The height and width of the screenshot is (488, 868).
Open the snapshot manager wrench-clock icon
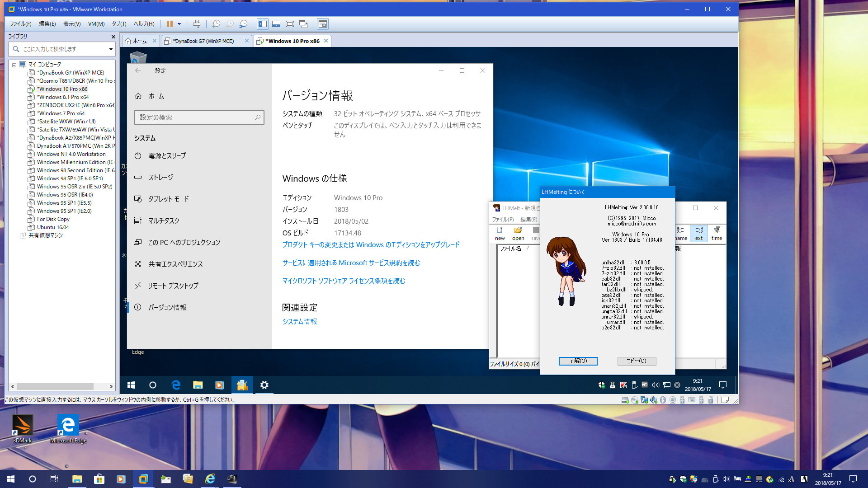[243, 24]
